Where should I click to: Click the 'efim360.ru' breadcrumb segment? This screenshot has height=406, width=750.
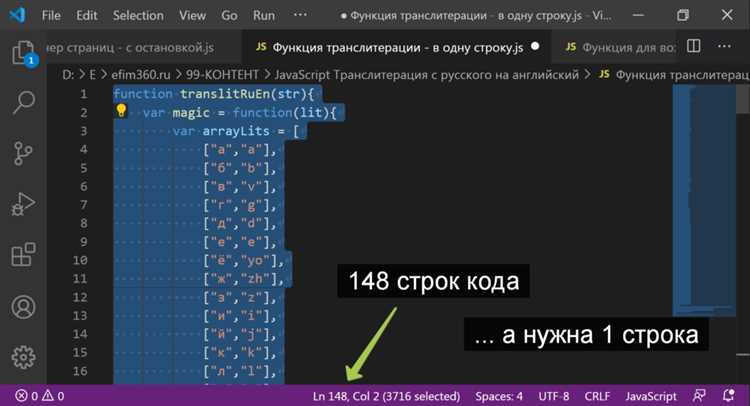(x=141, y=75)
